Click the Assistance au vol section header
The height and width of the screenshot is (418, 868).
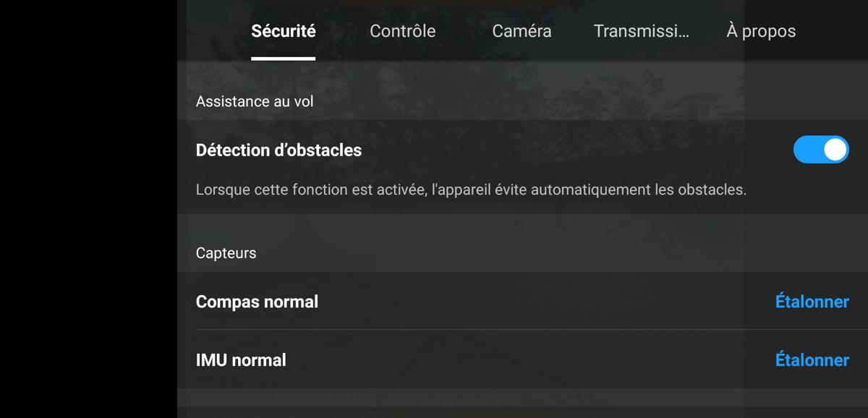(255, 101)
